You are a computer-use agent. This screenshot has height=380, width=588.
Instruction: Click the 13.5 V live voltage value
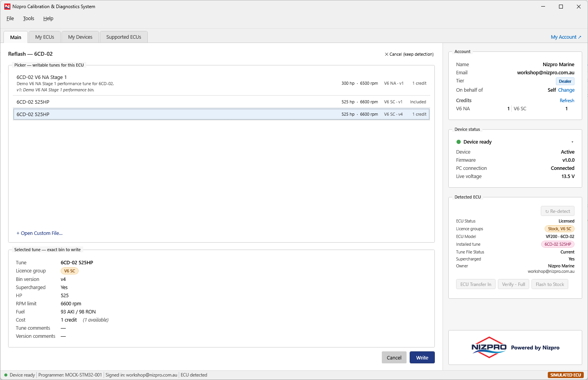click(x=568, y=176)
